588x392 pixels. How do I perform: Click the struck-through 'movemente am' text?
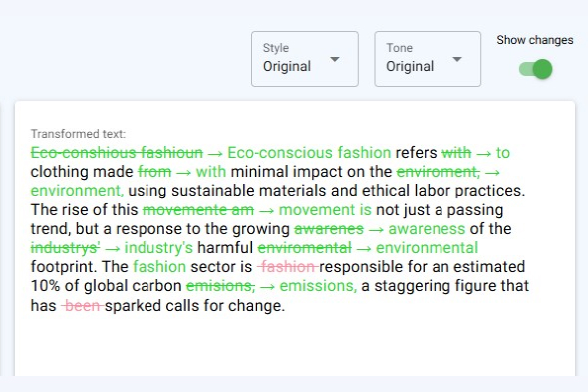(x=198, y=210)
